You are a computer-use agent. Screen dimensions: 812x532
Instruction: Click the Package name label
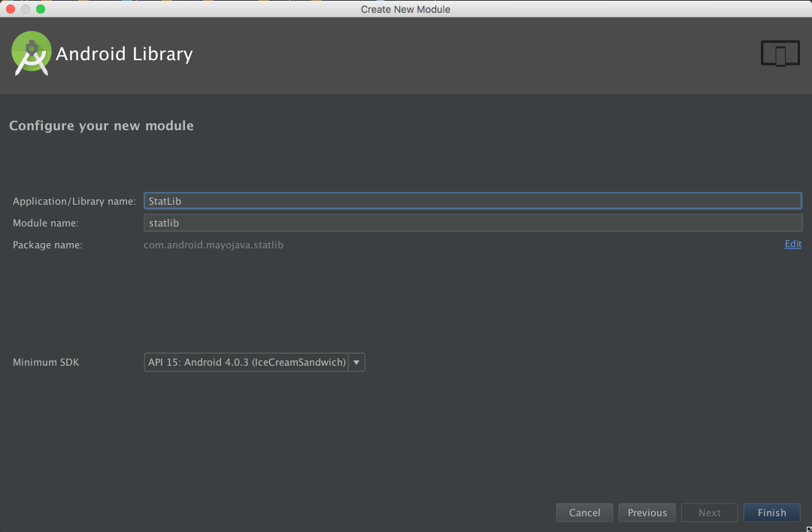click(x=47, y=245)
